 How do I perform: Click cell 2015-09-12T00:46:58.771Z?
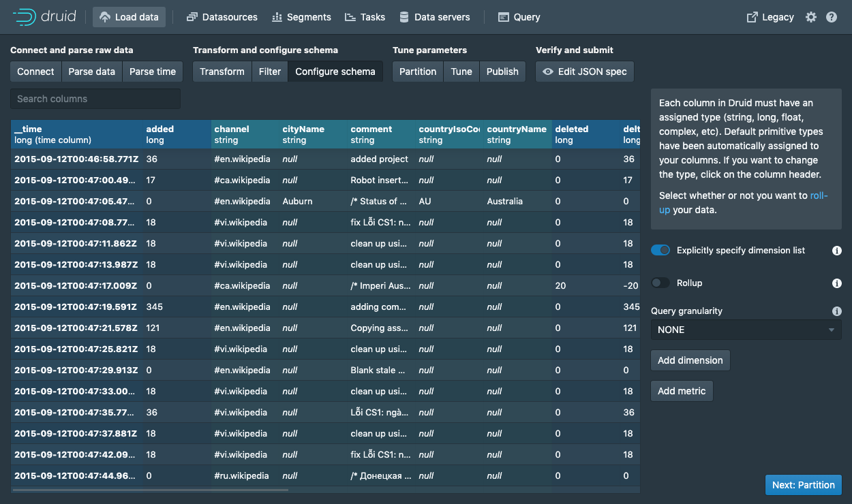coord(77,159)
